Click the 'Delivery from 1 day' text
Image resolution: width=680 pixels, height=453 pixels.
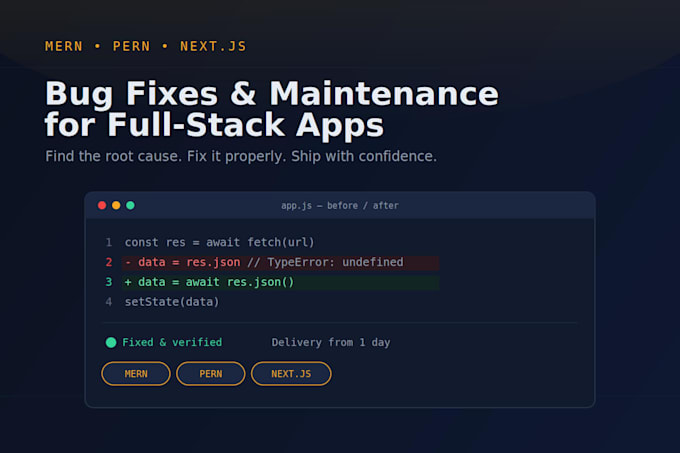(x=331, y=342)
